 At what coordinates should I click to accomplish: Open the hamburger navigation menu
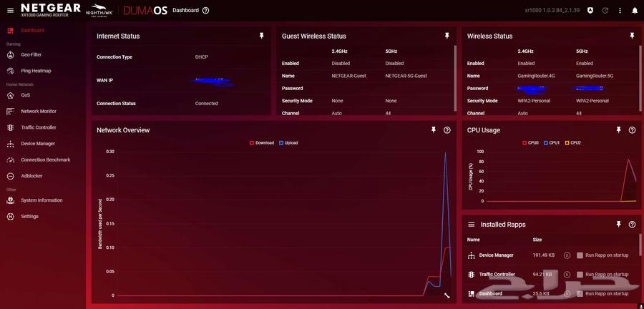coord(10,10)
